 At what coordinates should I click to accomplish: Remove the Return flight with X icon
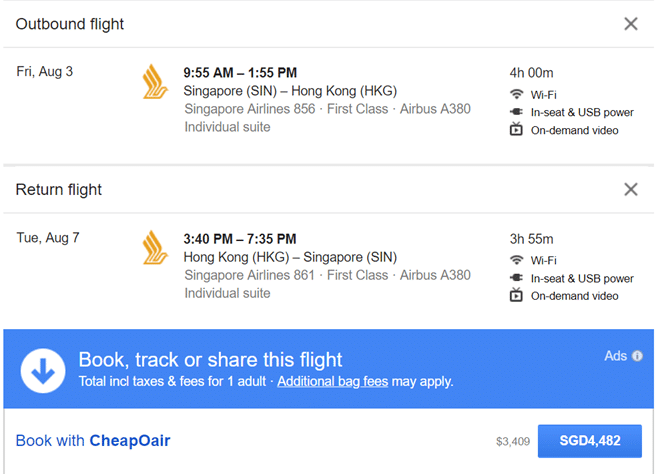click(631, 189)
